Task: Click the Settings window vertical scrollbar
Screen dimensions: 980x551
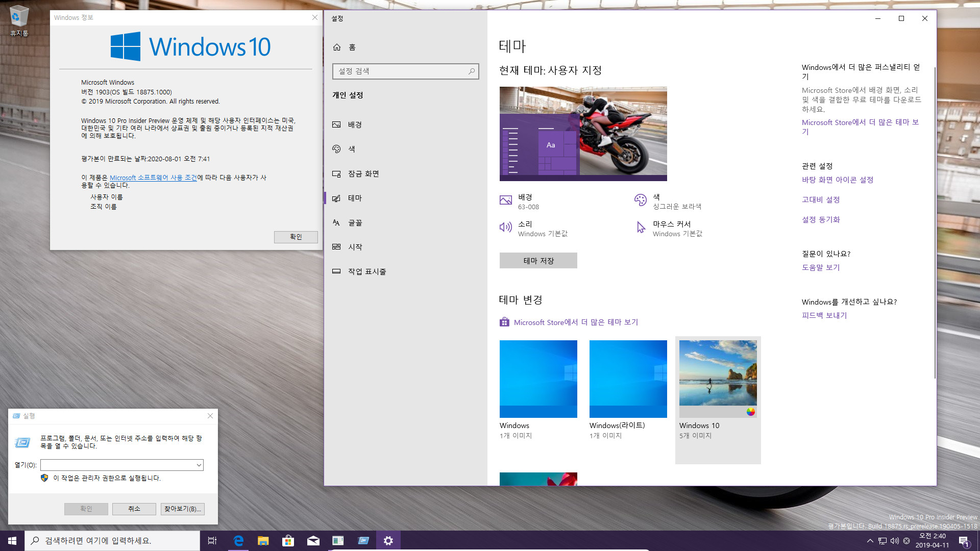Action: pyautogui.click(x=935, y=222)
